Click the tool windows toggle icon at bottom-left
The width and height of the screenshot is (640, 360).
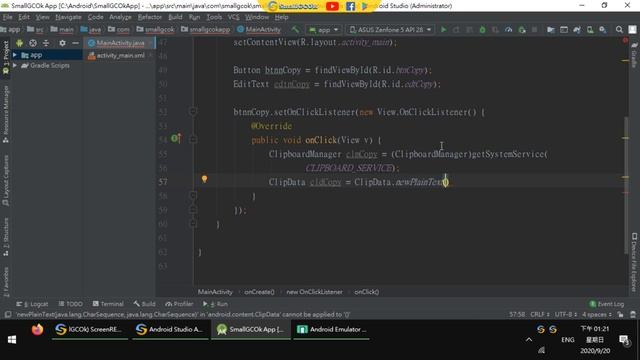(7, 314)
